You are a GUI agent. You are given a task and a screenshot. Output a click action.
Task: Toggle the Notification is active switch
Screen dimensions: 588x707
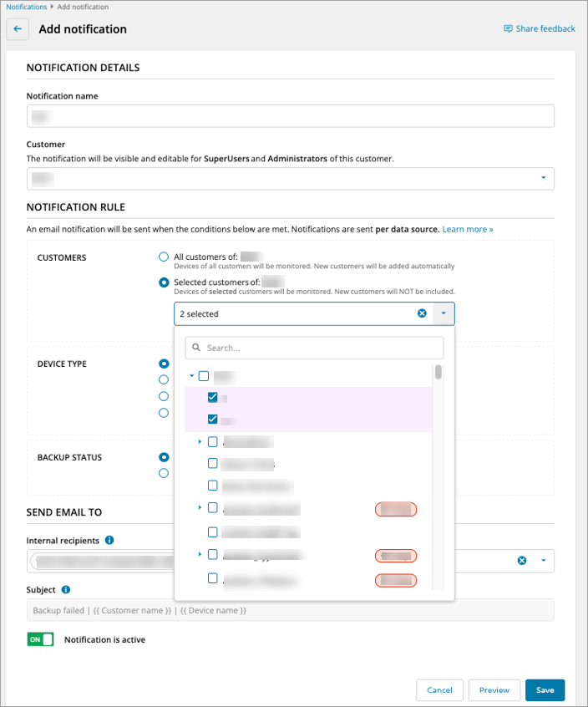coord(41,639)
